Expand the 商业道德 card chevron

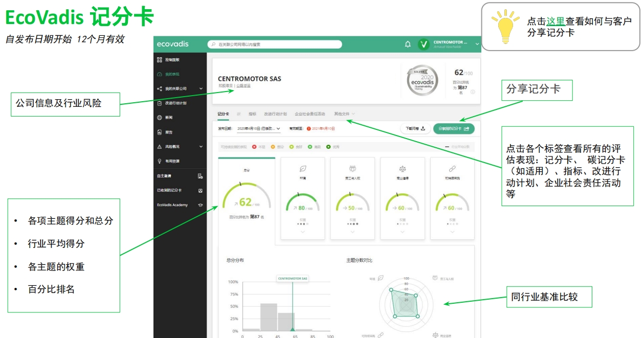pyautogui.click(x=402, y=232)
